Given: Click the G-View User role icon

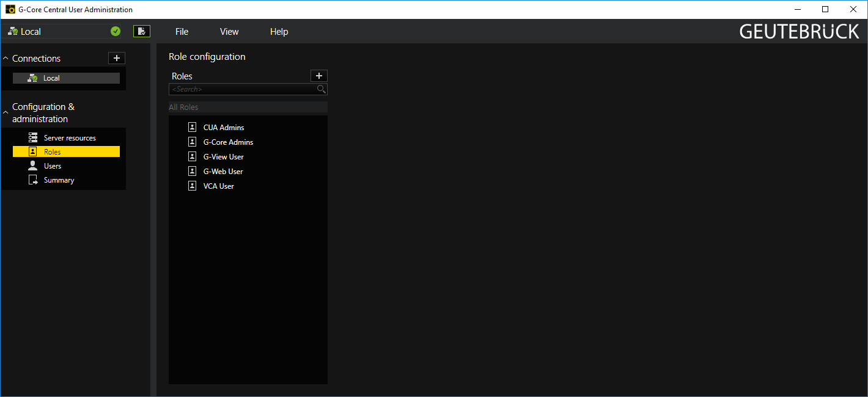Looking at the screenshot, I should click(192, 157).
